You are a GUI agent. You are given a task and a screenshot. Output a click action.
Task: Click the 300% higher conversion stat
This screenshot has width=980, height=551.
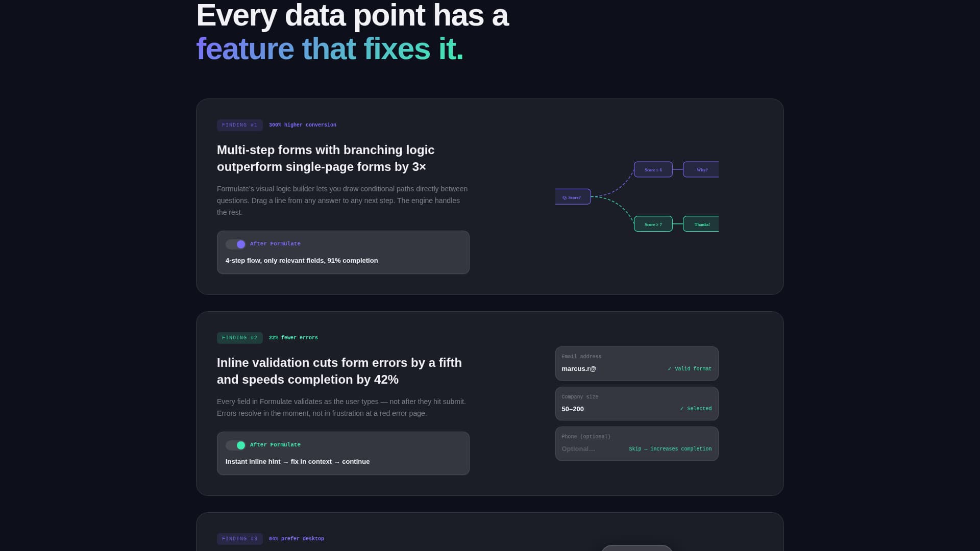303,125
